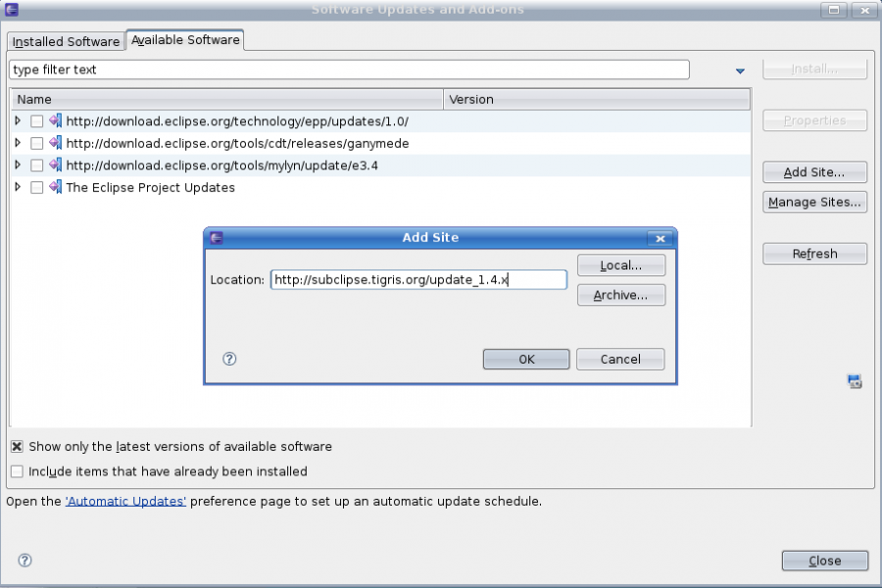Expand The Eclipse Project Updates node
The image size is (882, 588).
point(18,187)
